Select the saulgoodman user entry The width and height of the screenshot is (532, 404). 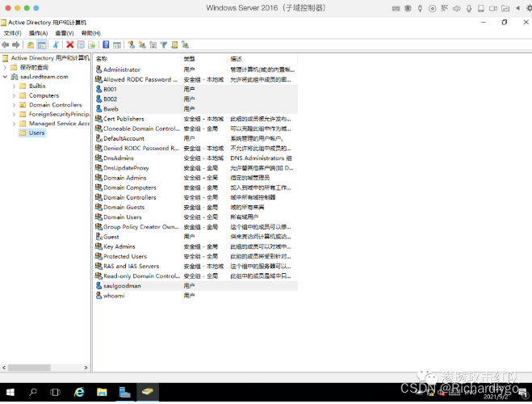[196, 286]
